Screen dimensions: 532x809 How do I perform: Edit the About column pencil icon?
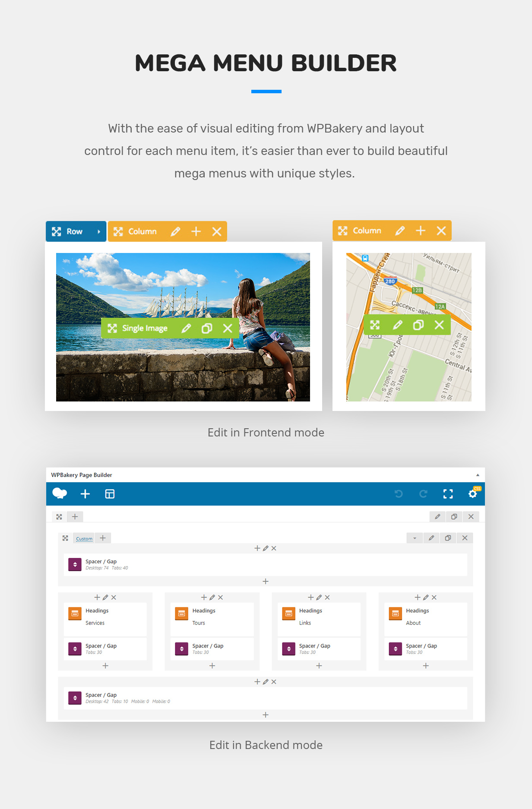pos(426,597)
